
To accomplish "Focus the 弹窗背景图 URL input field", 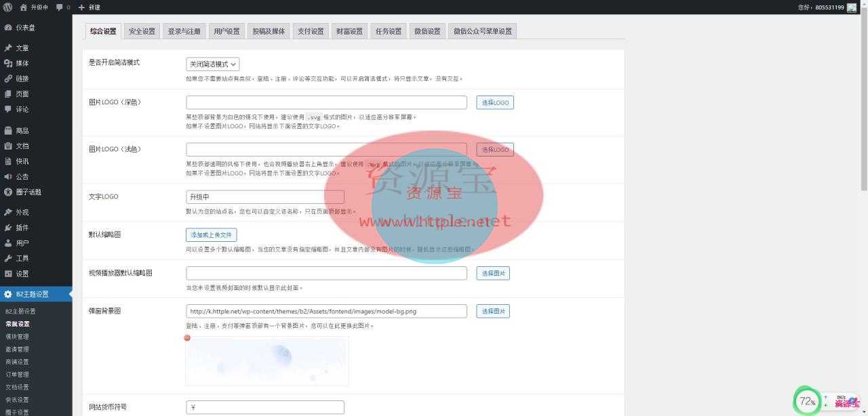I will coord(327,312).
